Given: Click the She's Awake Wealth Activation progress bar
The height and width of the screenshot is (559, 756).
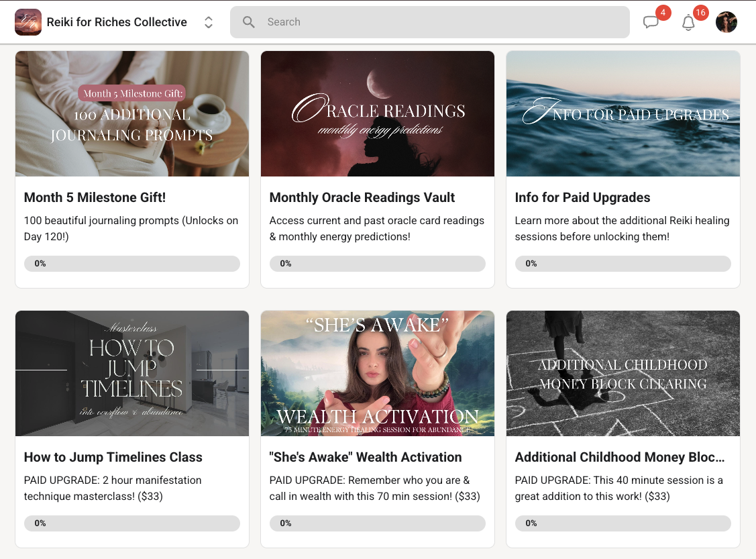Looking at the screenshot, I should click(x=378, y=523).
